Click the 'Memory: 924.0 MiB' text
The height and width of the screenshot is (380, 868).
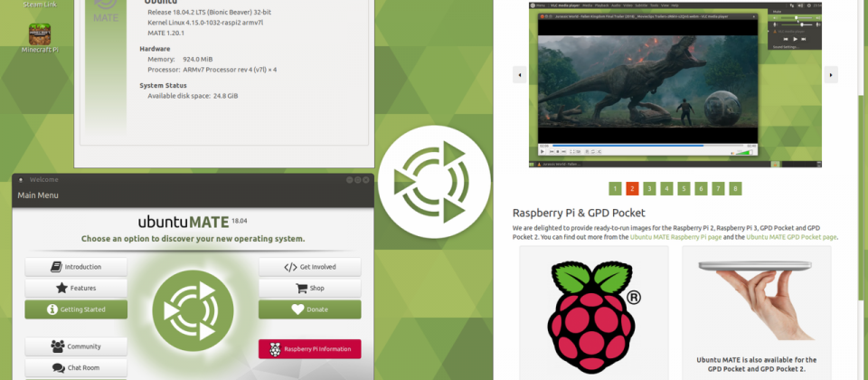tap(180, 60)
